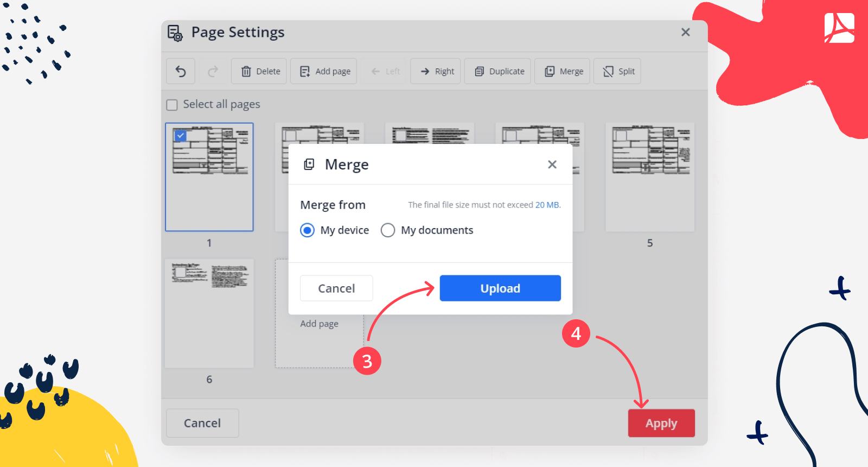Move the page Right
The image size is (868, 467).
coord(436,71)
